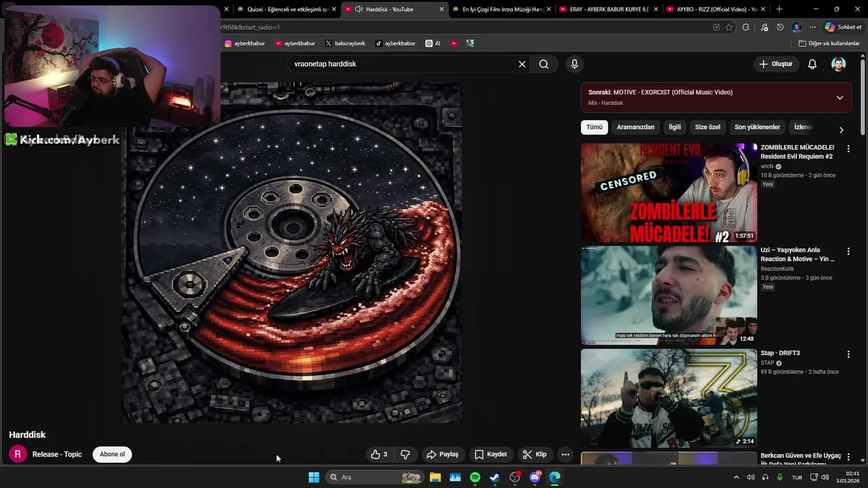Viewport: 868px width, 488px height.
Task: Open the taskbar clock showing 02:41
Action: pyautogui.click(x=848, y=477)
